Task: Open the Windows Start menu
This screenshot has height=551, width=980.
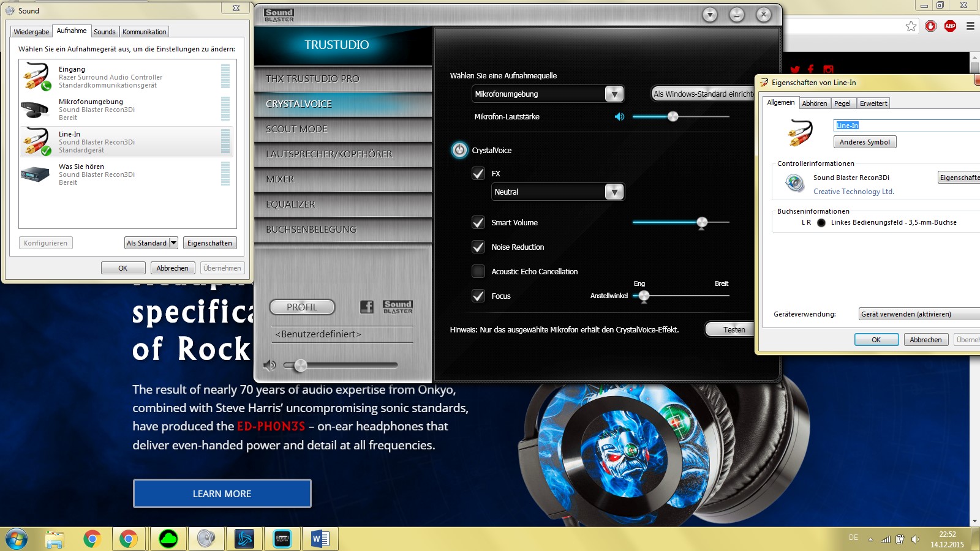Action: point(16,539)
